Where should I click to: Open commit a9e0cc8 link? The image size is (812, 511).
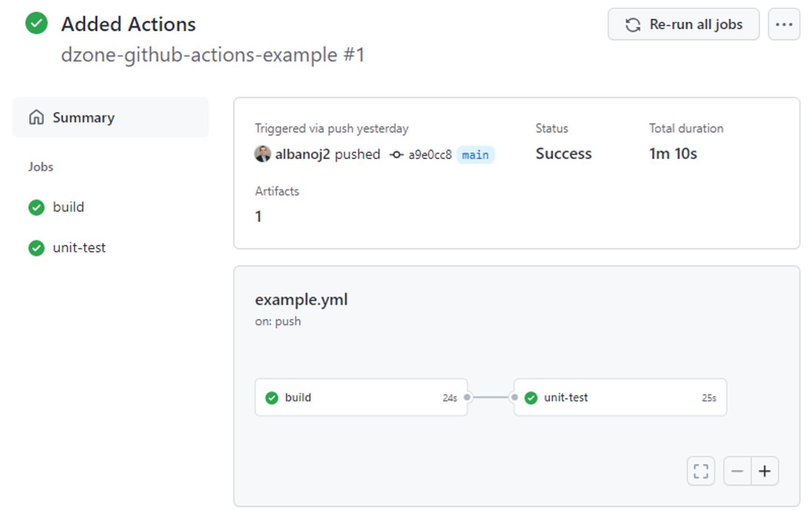(430, 155)
